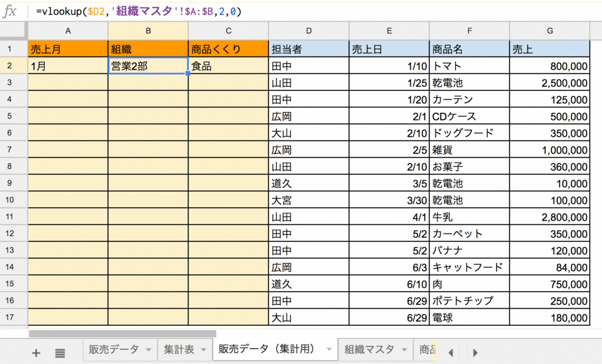
Task: Select cell containing キャットフード
Action: (x=469, y=267)
